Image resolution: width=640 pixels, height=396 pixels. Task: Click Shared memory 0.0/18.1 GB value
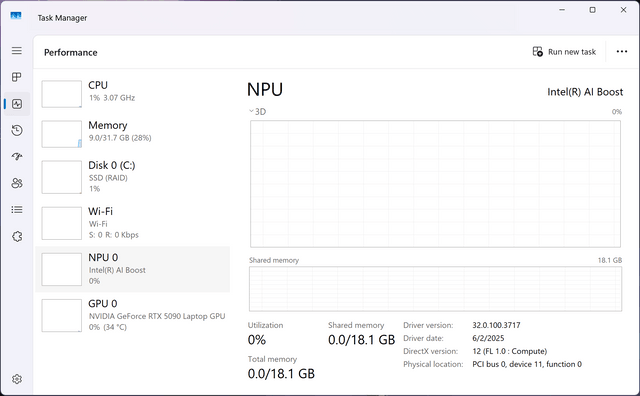click(362, 340)
